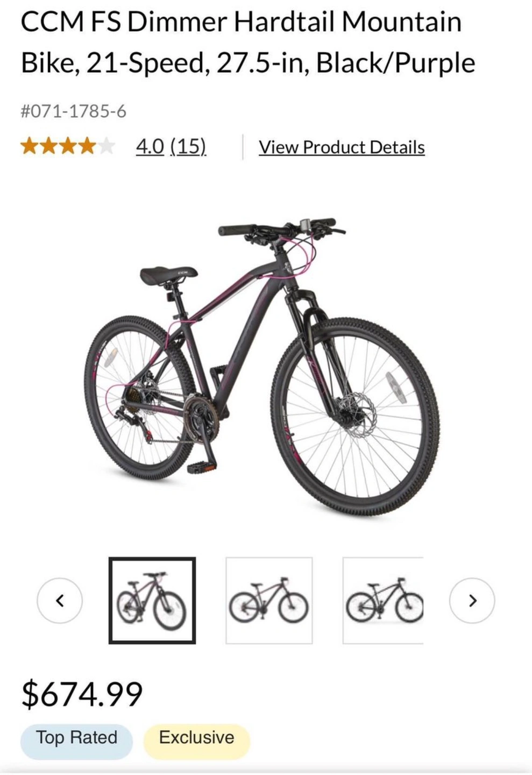The height and width of the screenshot is (775, 532).
Task: Click the (15) review count
Action: 188,146
